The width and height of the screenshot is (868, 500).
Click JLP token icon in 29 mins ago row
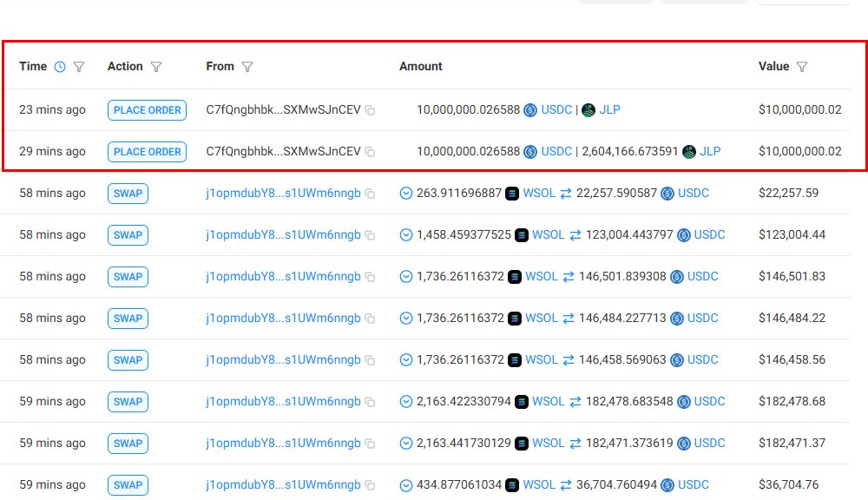[x=689, y=152]
